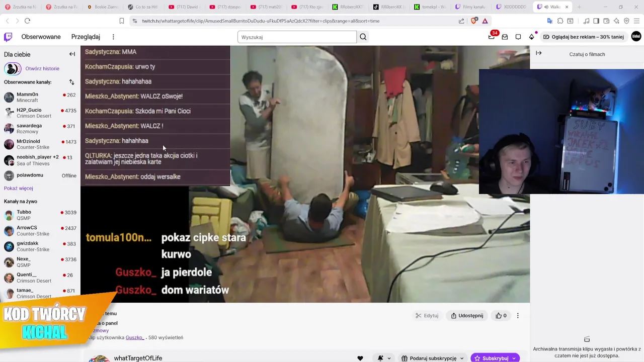Open Quenti__ live channel

pos(40,278)
